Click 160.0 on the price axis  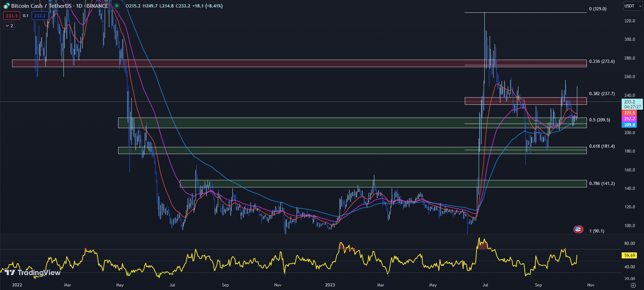pos(629,170)
